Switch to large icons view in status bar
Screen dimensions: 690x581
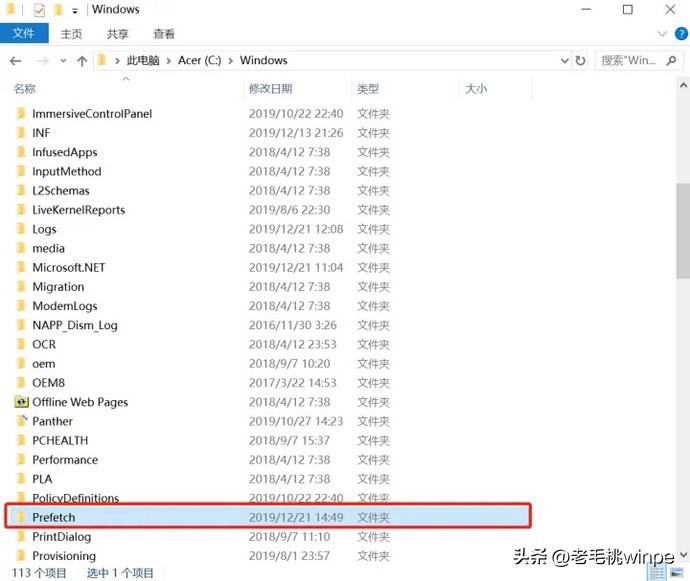point(673,573)
